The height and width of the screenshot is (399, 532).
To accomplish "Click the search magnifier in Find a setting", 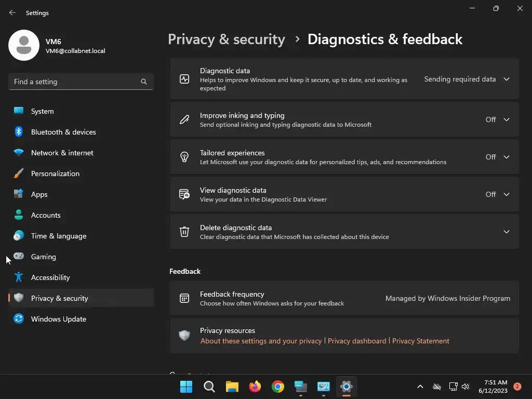I will [x=144, y=82].
